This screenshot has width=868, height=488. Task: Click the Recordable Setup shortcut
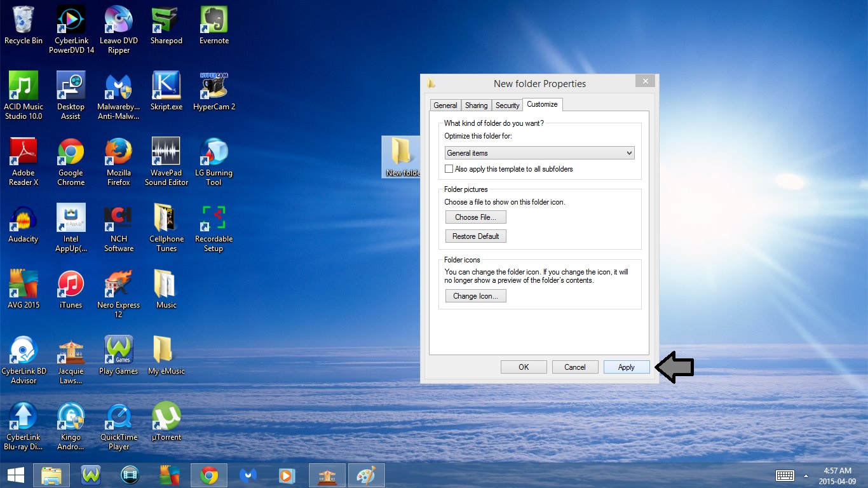coord(214,227)
